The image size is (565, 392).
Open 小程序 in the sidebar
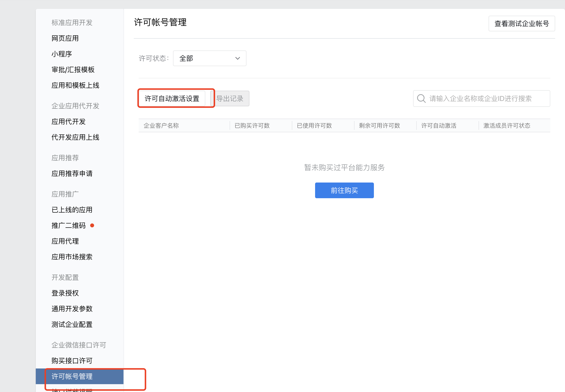pyautogui.click(x=62, y=54)
